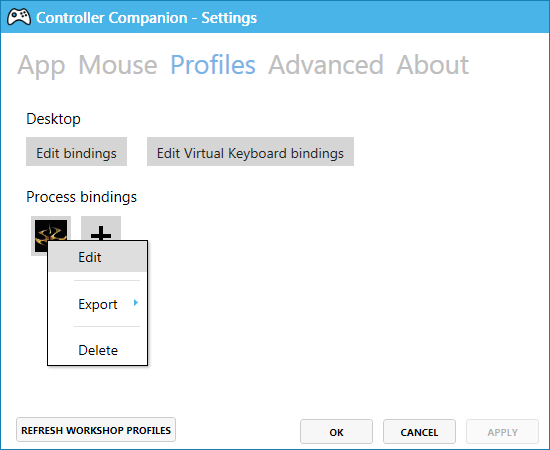Click Refresh Workshop Profiles

(x=96, y=430)
